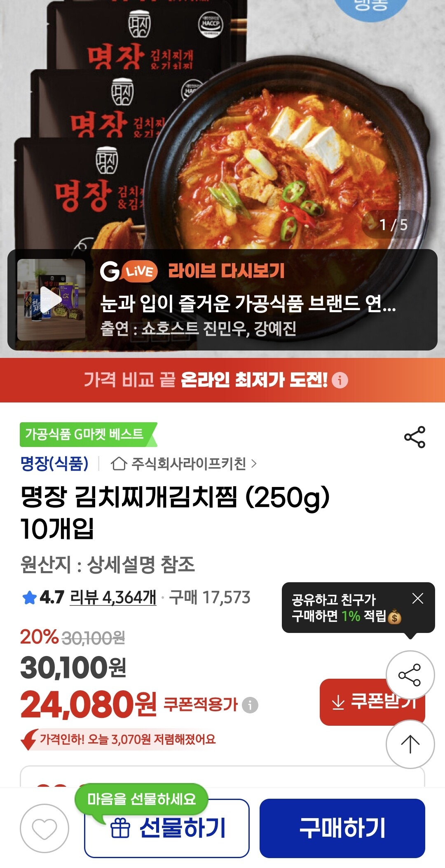The width and height of the screenshot is (445, 868).
Task: Toggle the heart wishlist button
Action: pyautogui.click(x=44, y=828)
